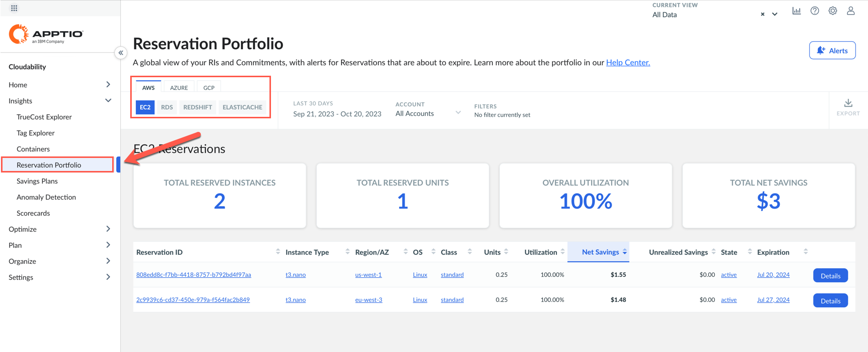
Task: Switch to the AZURE tab
Action: [179, 87]
